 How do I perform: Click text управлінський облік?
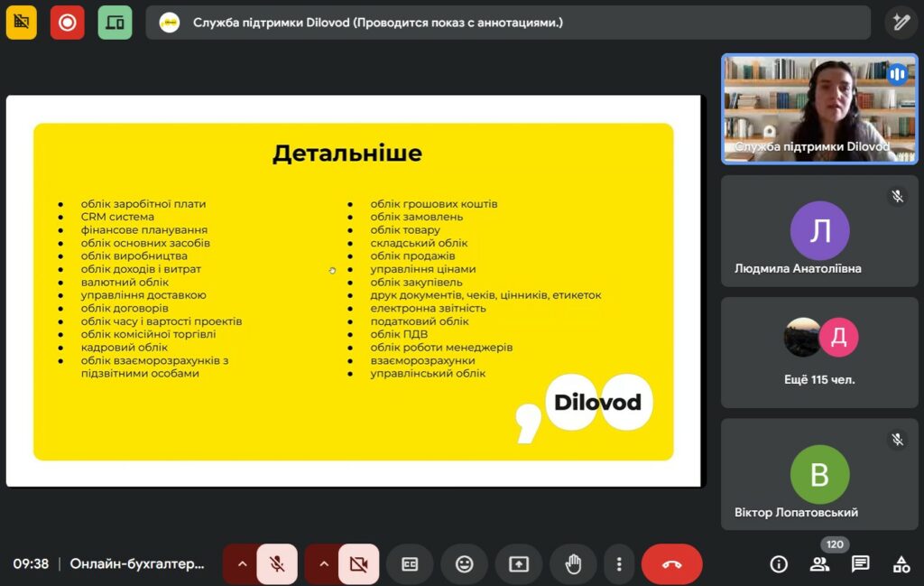pos(428,373)
